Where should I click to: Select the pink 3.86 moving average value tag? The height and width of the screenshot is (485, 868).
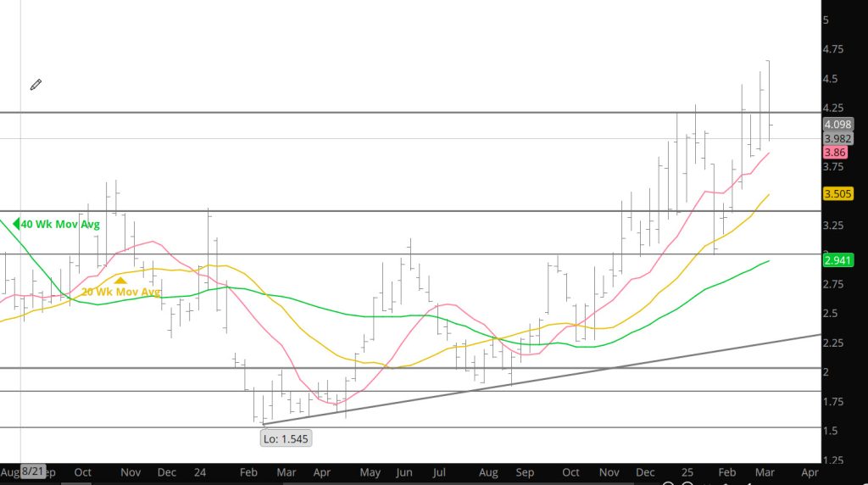834,153
